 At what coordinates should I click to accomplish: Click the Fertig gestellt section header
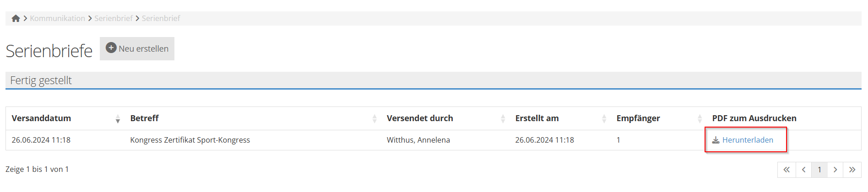click(x=41, y=80)
